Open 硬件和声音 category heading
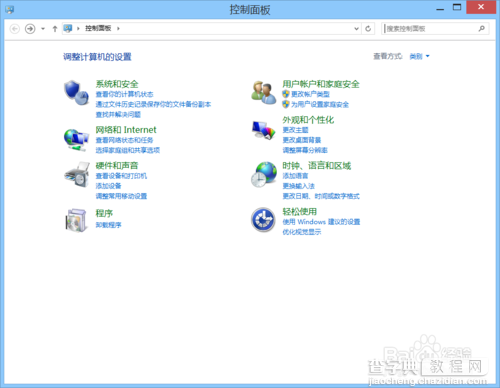The width and height of the screenshot is (500, 388). [117, 165]
